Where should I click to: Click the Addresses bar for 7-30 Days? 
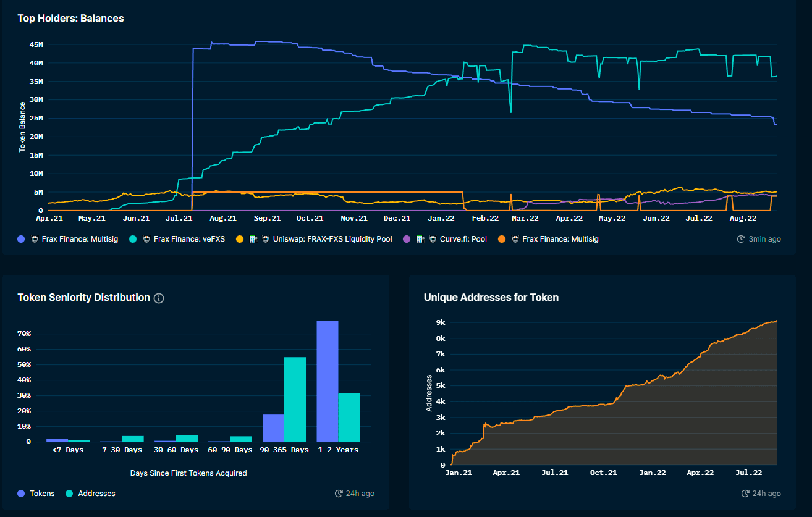(133, 439)
